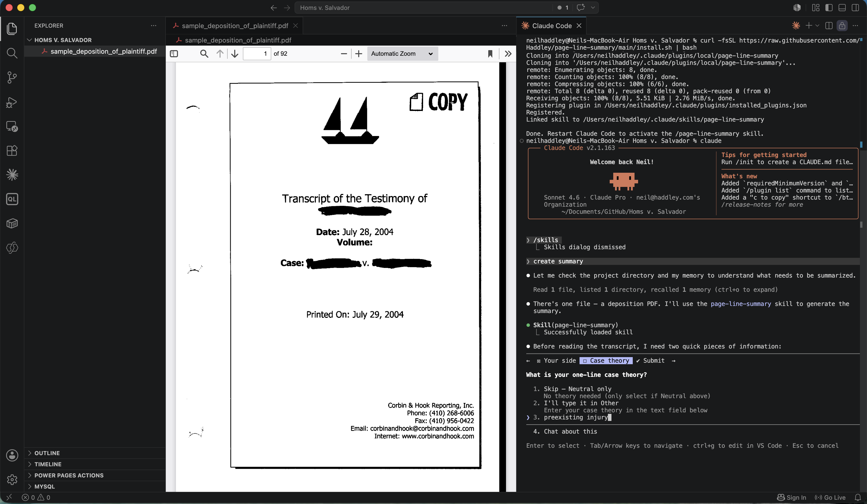
Task: Open sample_deposition_of_plaintiff.pdf in explorer
Action: [x=103, y=51]
